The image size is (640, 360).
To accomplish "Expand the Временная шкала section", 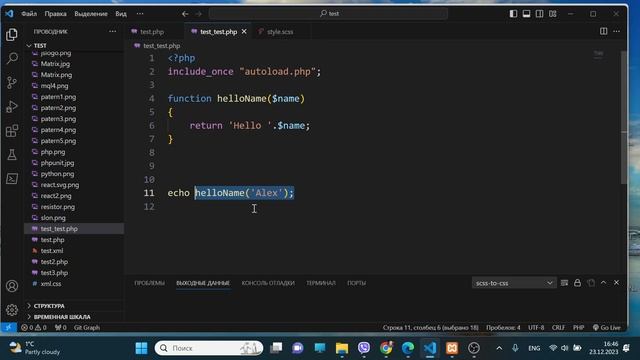I will tap(73, 317).
